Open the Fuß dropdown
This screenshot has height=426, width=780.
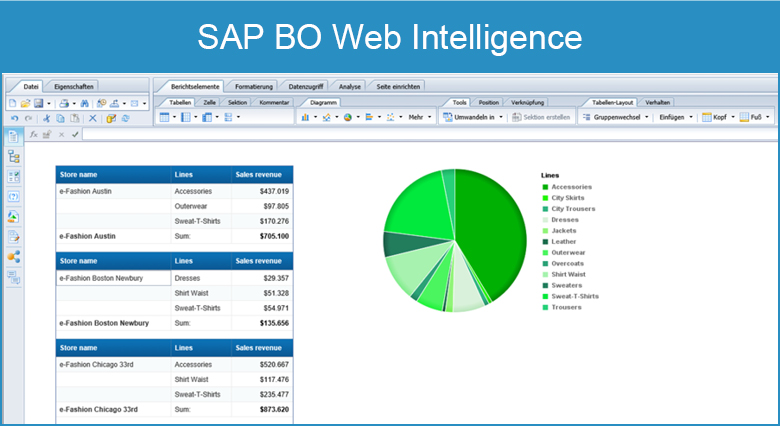(768, 117)
